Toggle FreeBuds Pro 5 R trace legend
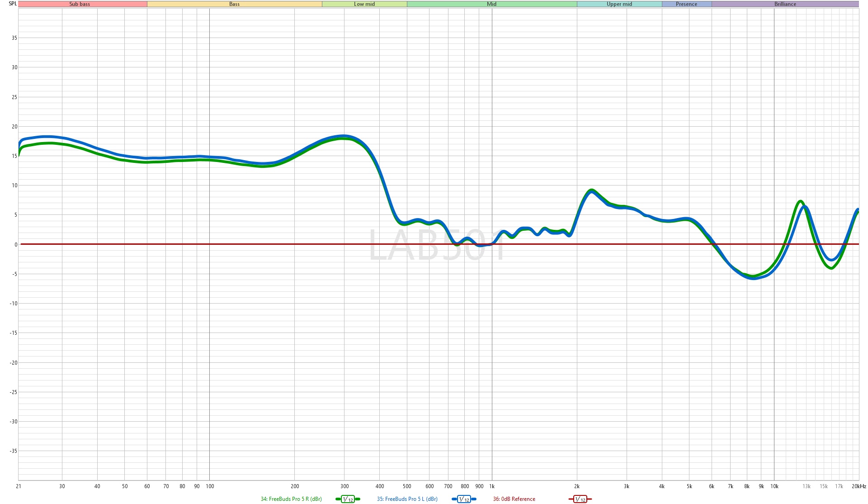868x504 pixels. click(x=291, y=499)
